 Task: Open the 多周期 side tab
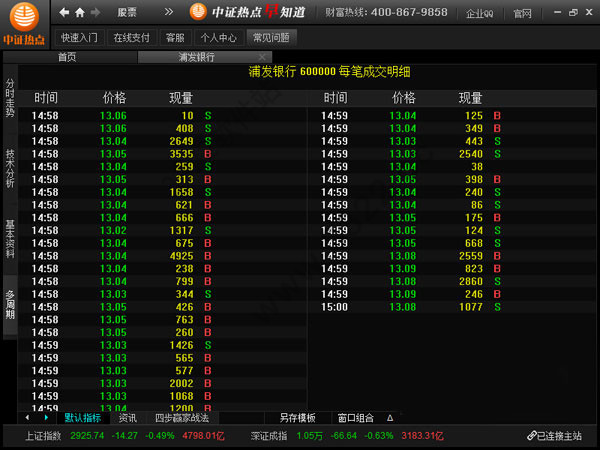(10, 305)
